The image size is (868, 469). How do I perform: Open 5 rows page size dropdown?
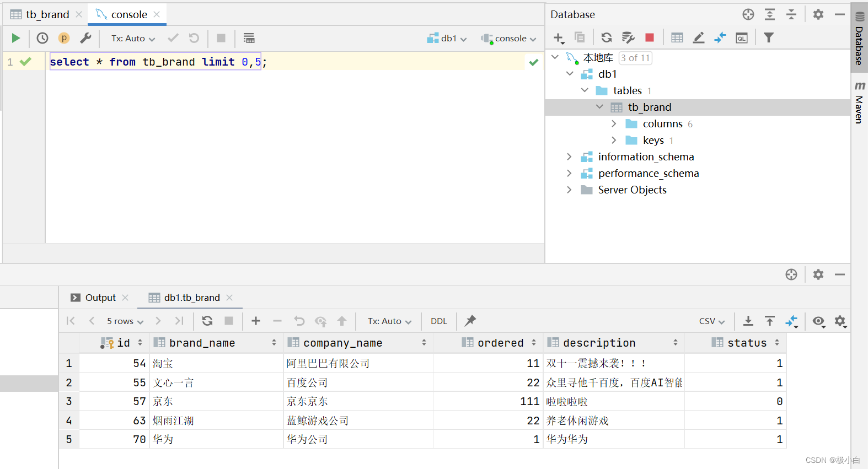125,321
